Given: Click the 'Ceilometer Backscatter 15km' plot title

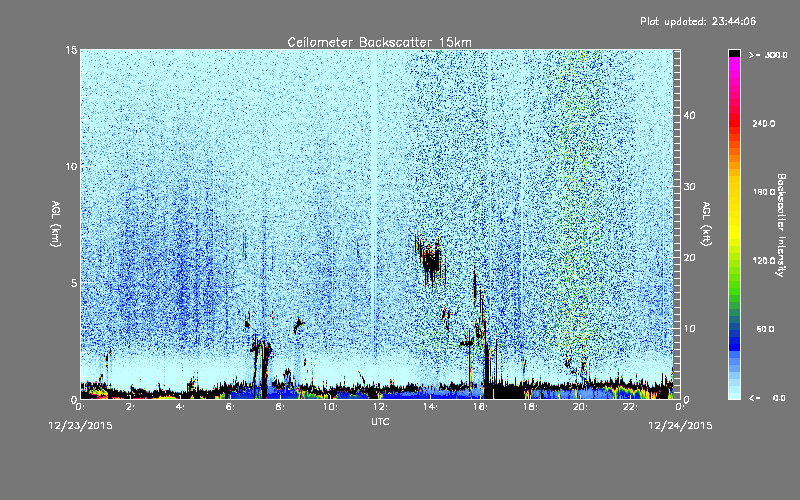Looking at the screenshot, I should (379, 42).
